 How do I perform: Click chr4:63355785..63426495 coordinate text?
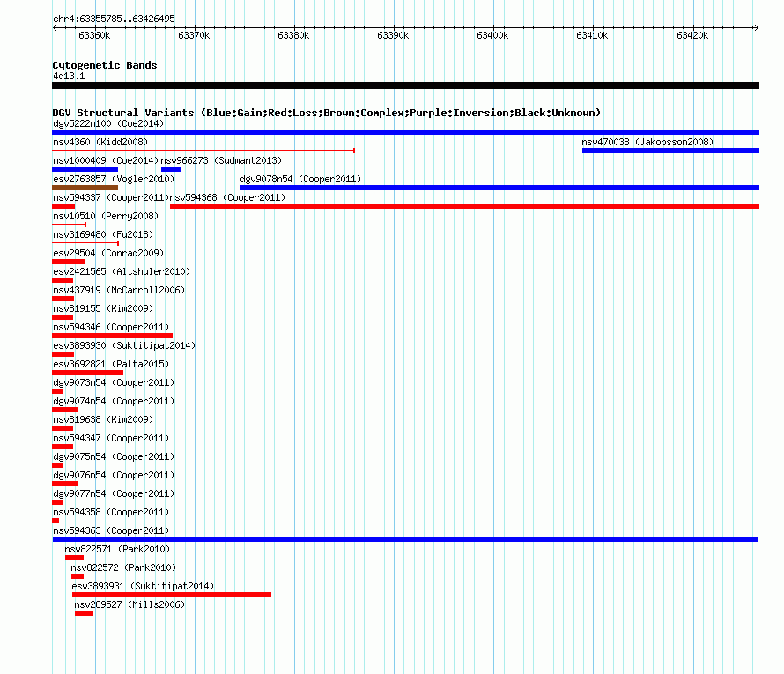[x=114, y=19]
